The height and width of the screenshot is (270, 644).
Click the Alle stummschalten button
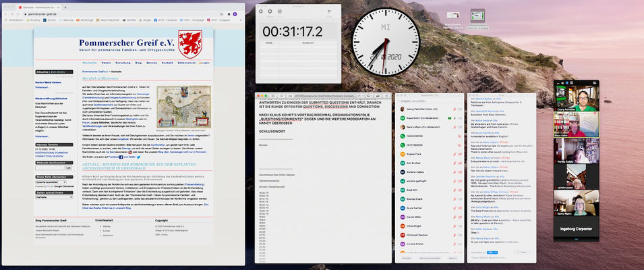pyautogui.click(x=430, y=258)
